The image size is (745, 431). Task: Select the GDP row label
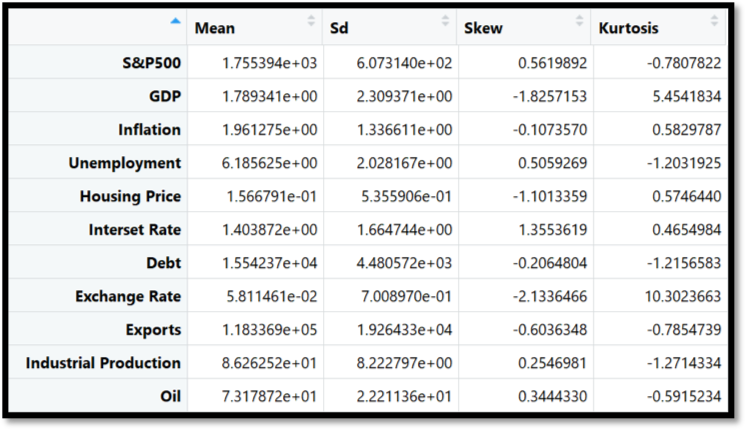point(165,96)
